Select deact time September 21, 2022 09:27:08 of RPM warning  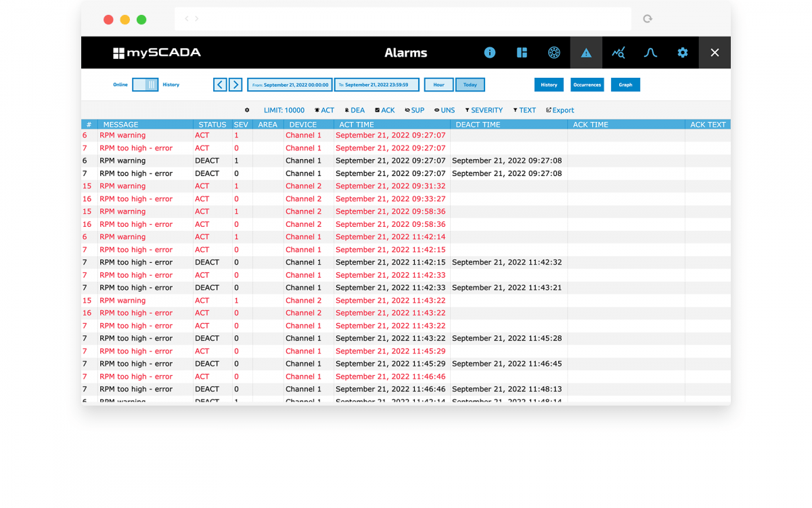tap(507, 161)
